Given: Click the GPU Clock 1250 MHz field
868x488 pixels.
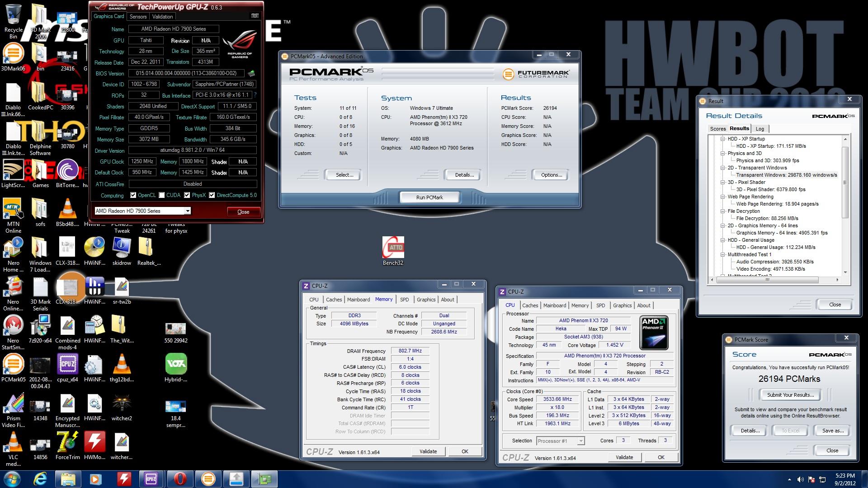Looking at the screenshot, I should [142, 161].
